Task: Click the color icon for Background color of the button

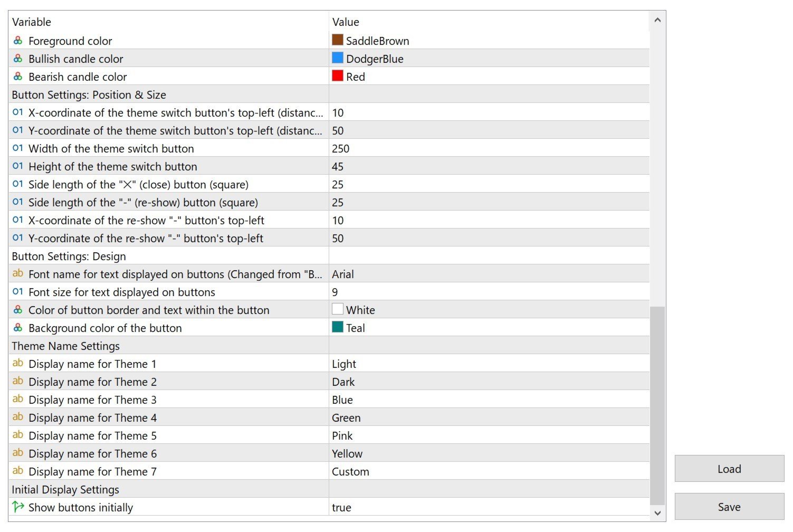Action: click(18, 328)
